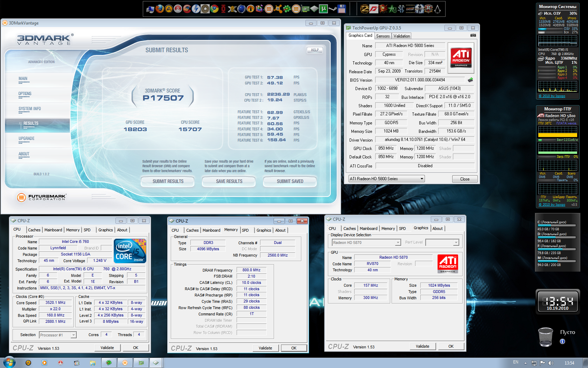The width and height of the screenshot is (588, 368).
Task: Open Steam from the top dock
Action: 332,8
